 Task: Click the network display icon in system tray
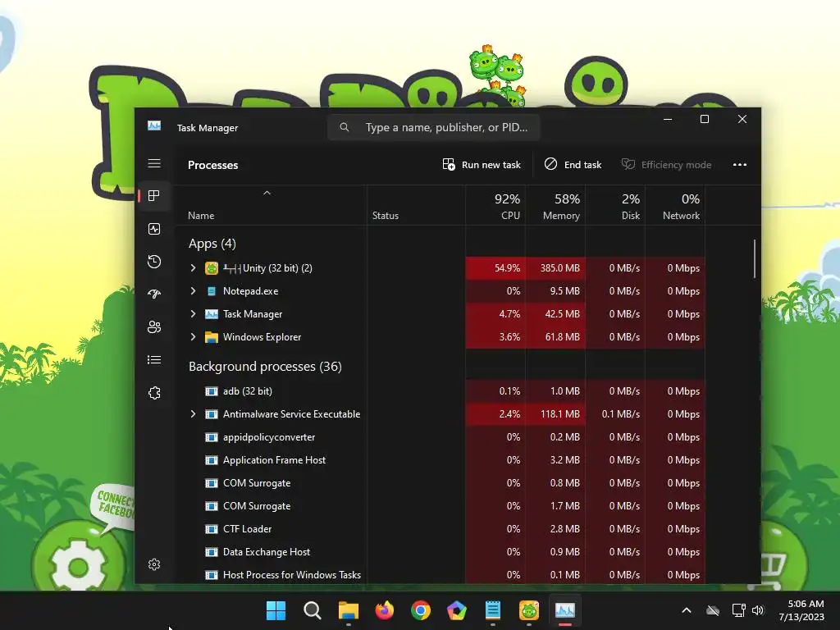tap(739, 610)
